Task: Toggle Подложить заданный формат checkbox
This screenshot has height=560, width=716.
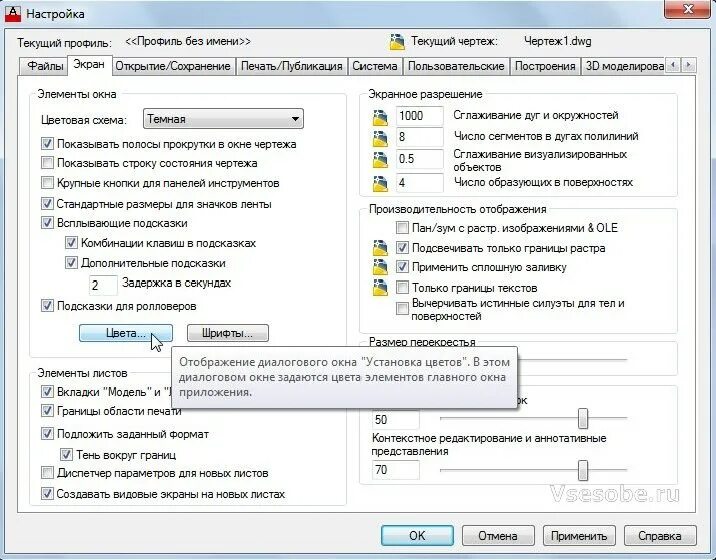Action: [x=47, y=433]
